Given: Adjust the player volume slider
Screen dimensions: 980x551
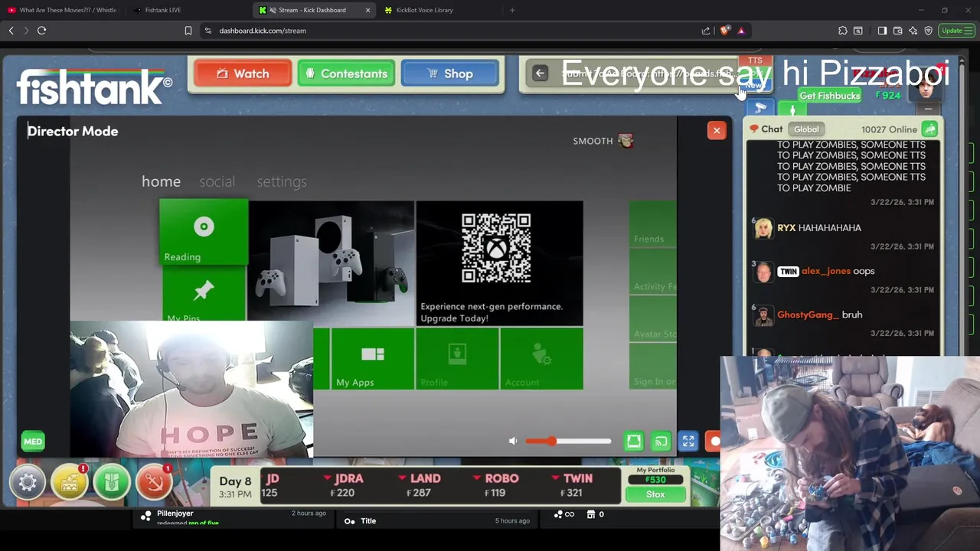Looking at the screenshot, I should pyautogui.click(x=568, y=441).
